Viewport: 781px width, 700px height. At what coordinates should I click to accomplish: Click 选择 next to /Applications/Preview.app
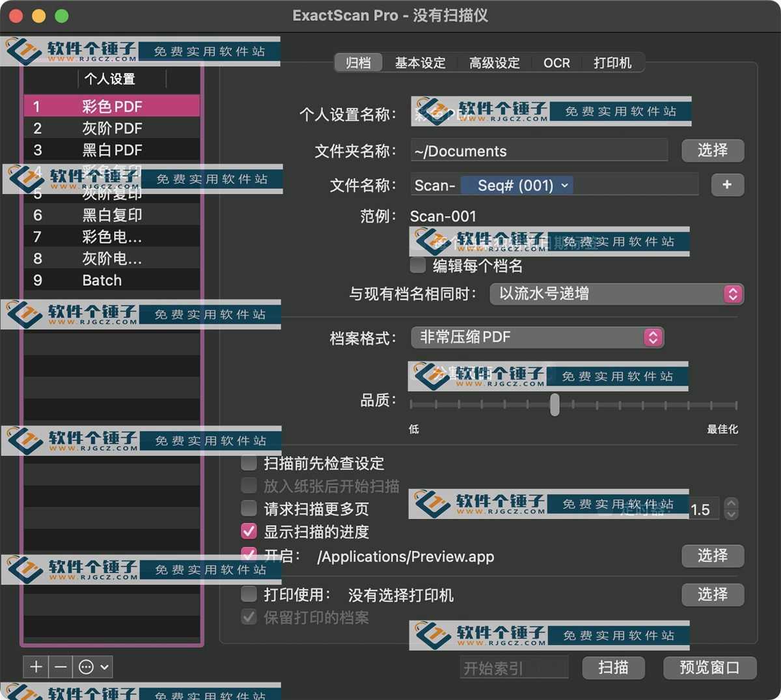tap(713, 556)
